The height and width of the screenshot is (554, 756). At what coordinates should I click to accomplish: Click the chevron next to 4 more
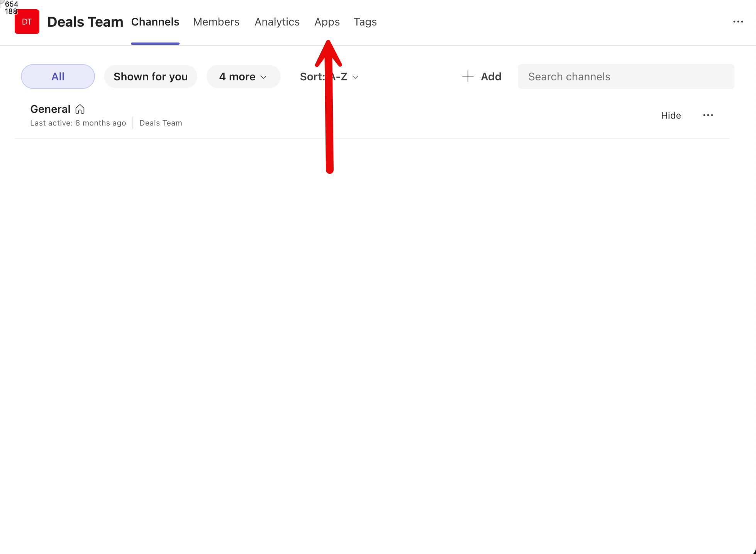(264, 77)
